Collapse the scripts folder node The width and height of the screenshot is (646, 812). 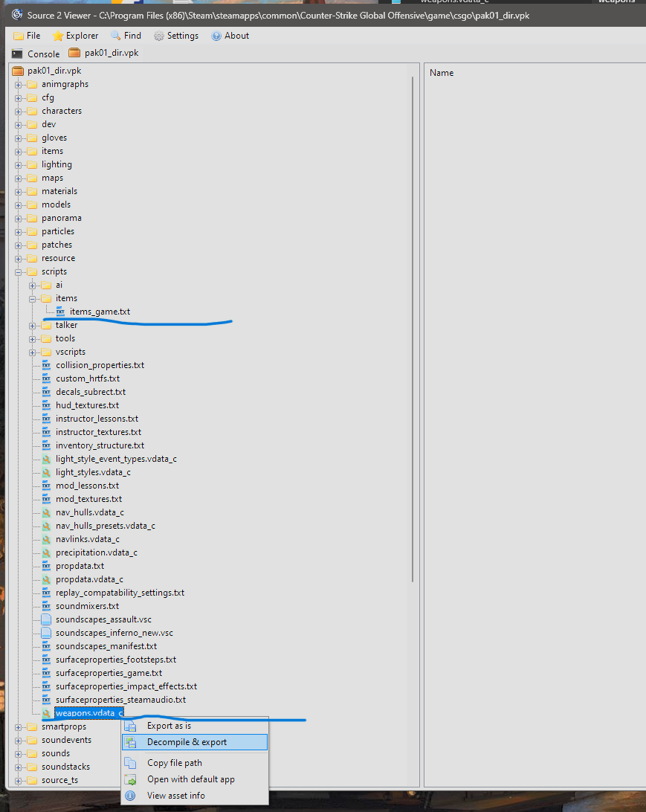point(18,272)
